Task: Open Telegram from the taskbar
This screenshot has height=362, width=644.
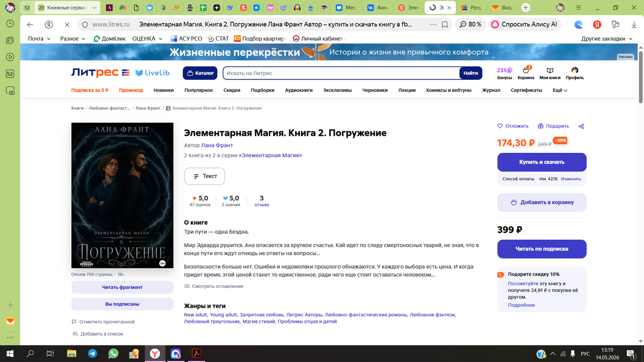Action: 92,353
